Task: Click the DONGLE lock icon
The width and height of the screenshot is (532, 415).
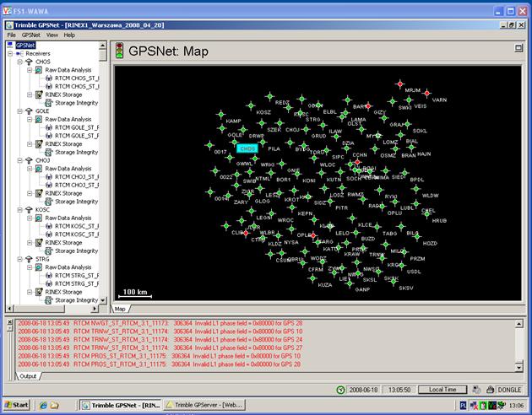Action: pos(490,390)
